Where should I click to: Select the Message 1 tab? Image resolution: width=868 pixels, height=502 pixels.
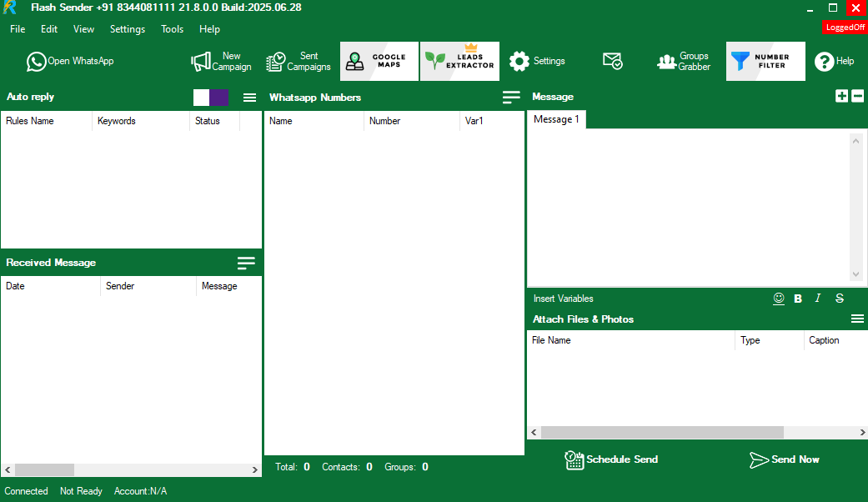click(556, 119)
